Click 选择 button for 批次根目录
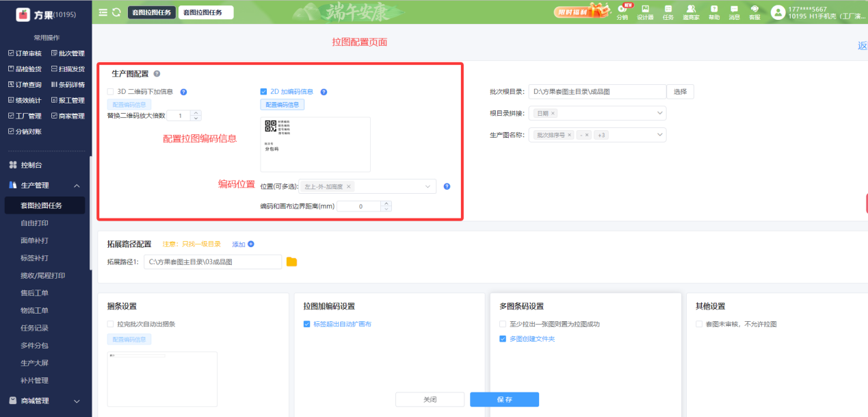 (681, 91)
